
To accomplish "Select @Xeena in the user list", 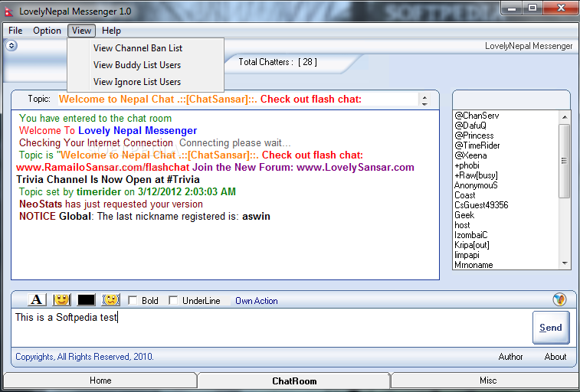I will 470,155.
